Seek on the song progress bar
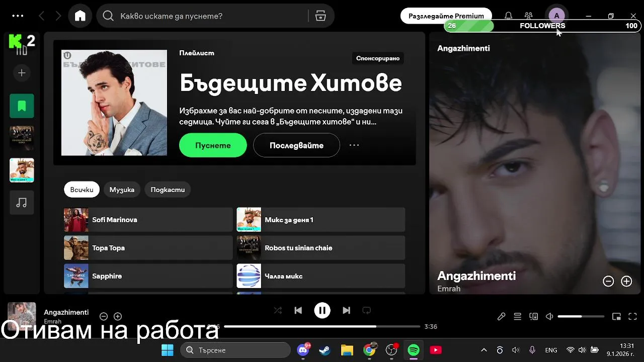Image resolution: width=644 pixels, height=362 pixels. point(323,326)
